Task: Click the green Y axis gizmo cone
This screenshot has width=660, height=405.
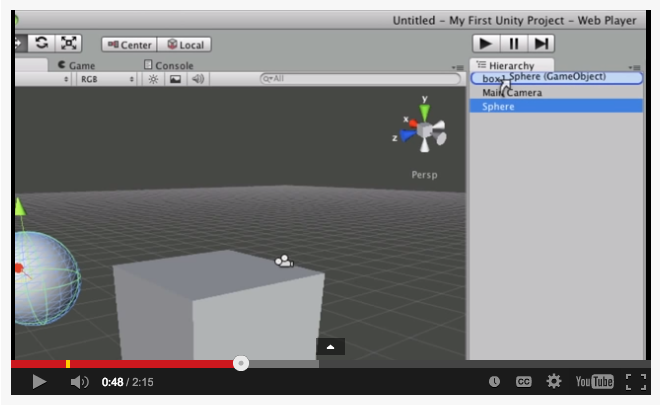Action: 425,112
